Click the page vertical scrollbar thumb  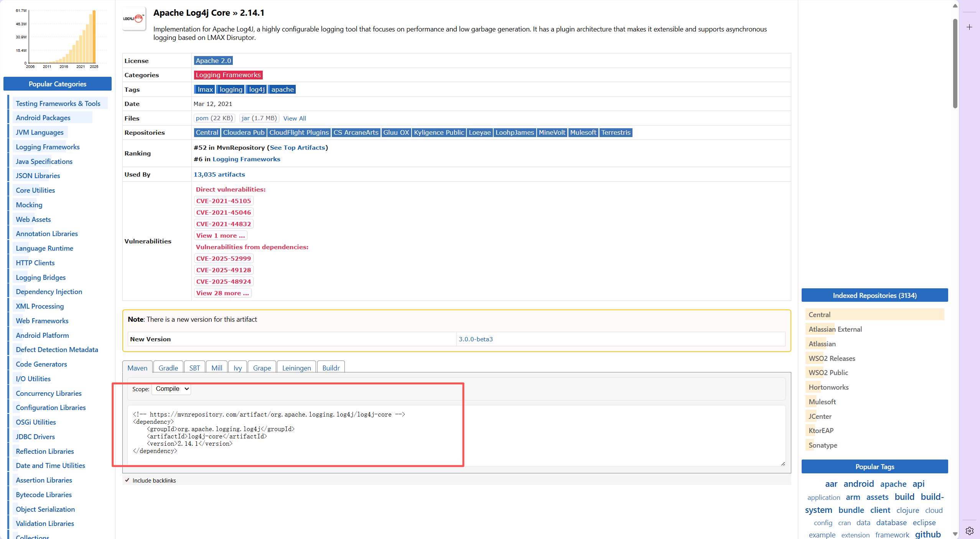955,63
